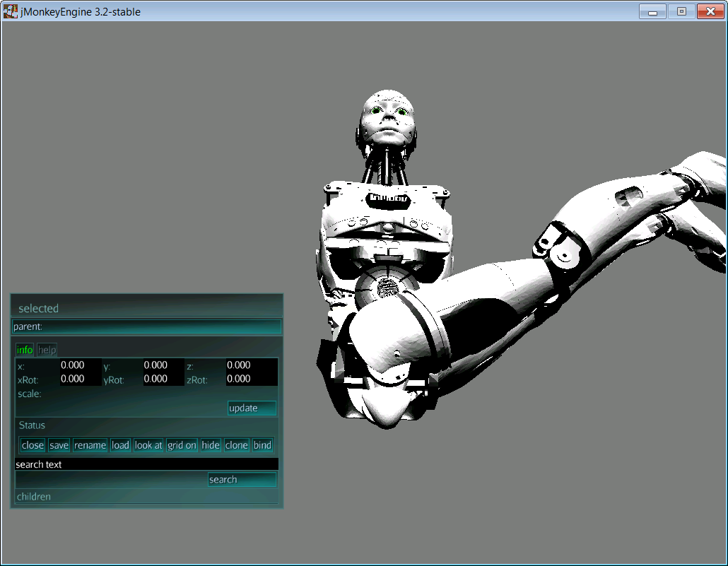Click the close button in Status row
Screen dimensions: 728x566
(33, 445)
